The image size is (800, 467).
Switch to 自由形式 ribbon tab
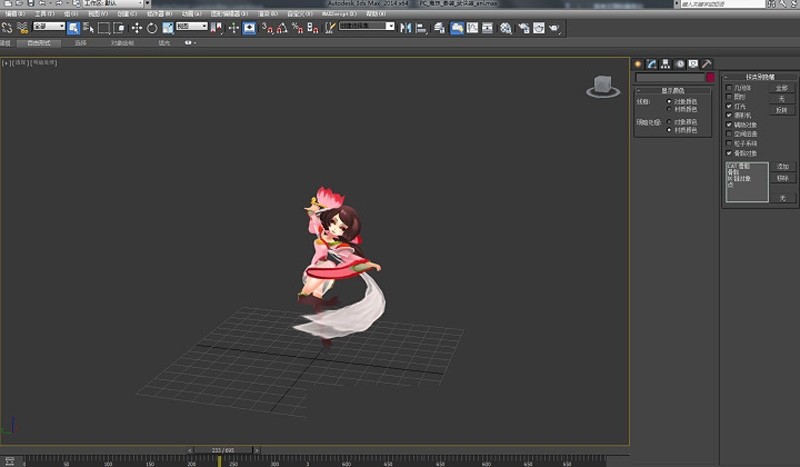coord(39,43)
